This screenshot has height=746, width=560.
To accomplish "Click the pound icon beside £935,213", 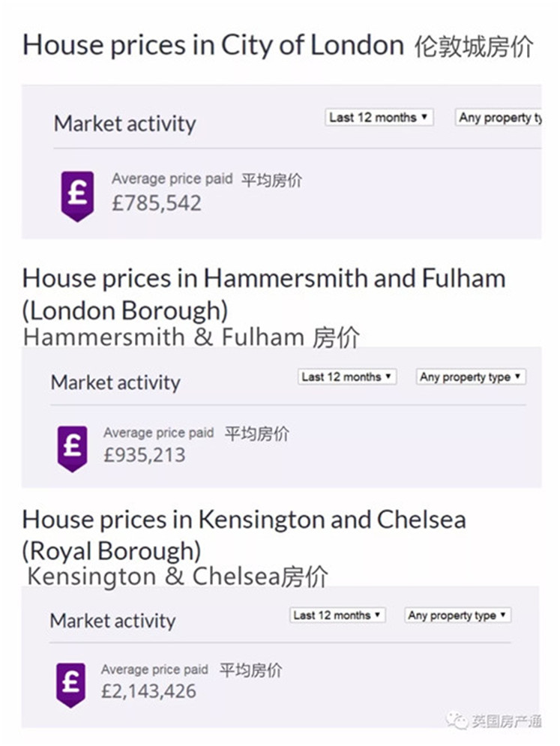I will click(x=73, y=448).
